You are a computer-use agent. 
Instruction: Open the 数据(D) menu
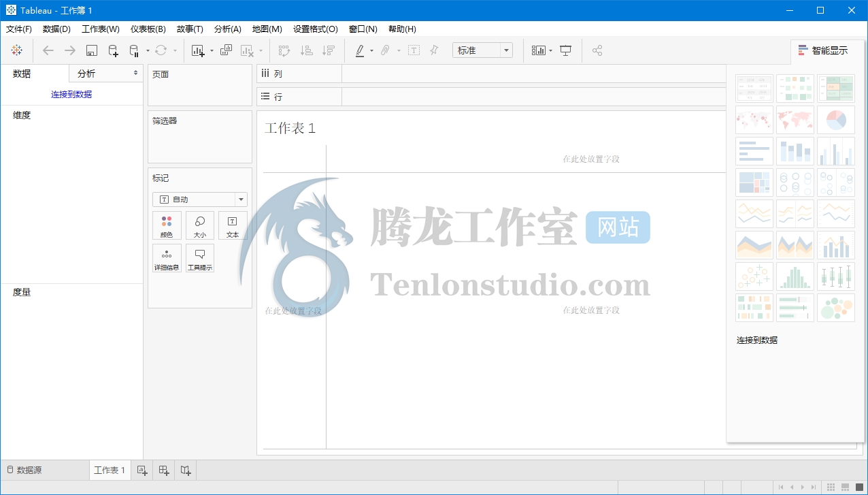click(56, 29)
